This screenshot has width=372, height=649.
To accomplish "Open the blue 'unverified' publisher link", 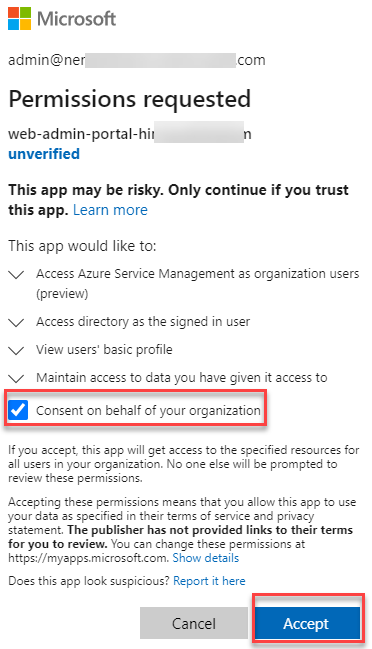I will click(x=44, y=154).
